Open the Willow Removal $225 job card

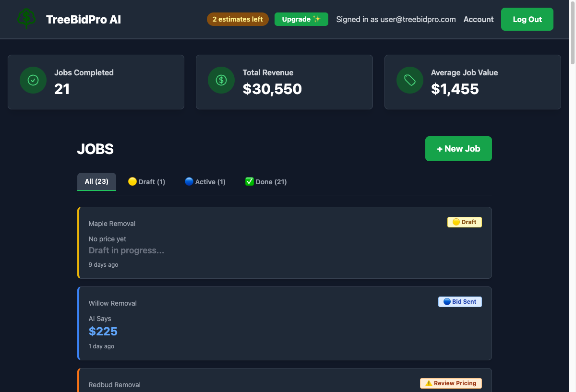tap(284, 323)
